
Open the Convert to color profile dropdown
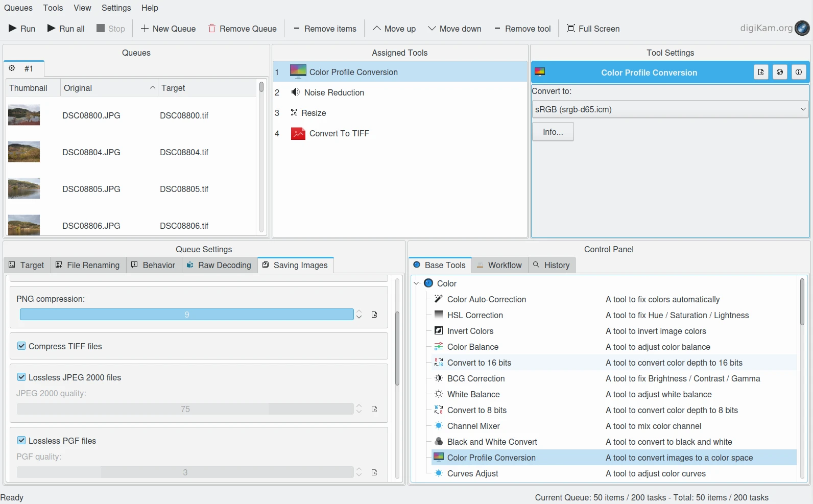tap(669, 109)
